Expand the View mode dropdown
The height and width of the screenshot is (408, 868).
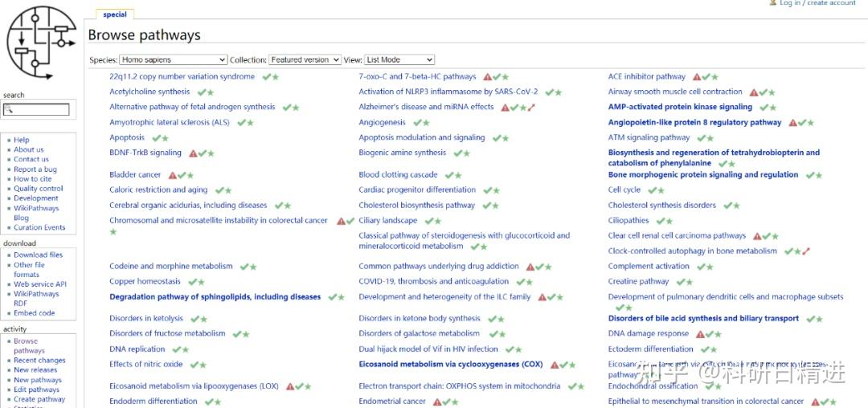click(399, 59)
